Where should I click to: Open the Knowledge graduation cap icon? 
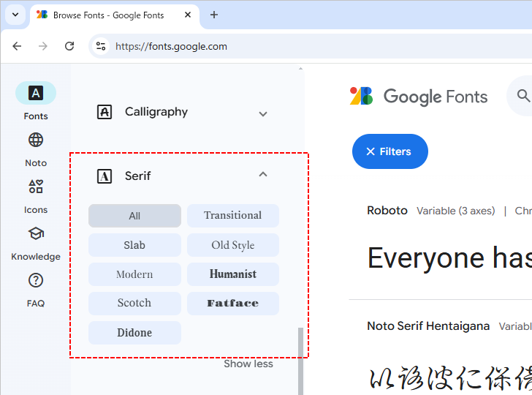tap(36, 233)
